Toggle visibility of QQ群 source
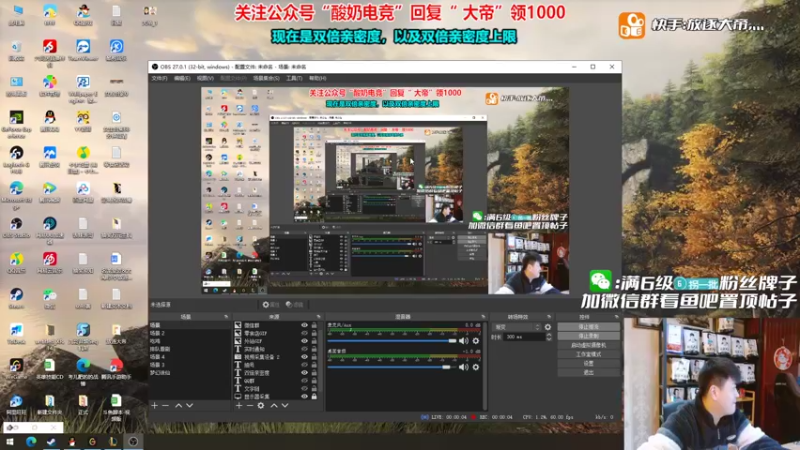Viewport: 800px width, 450px height. (x=305, y=381)
